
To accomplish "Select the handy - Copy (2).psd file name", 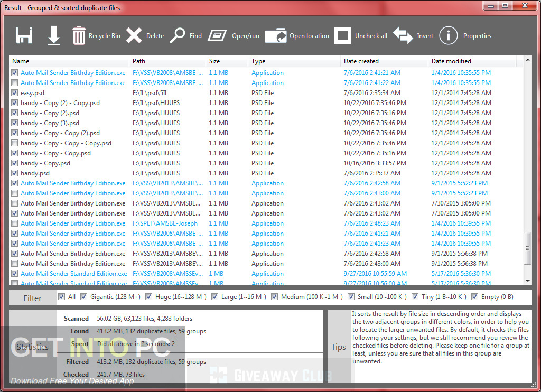I will pos(50,113).
